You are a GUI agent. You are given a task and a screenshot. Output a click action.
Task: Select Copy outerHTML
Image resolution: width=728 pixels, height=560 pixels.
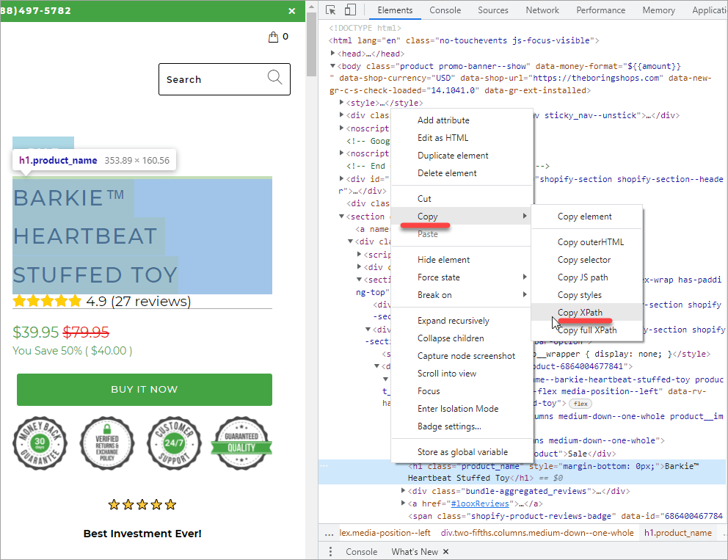587,242
